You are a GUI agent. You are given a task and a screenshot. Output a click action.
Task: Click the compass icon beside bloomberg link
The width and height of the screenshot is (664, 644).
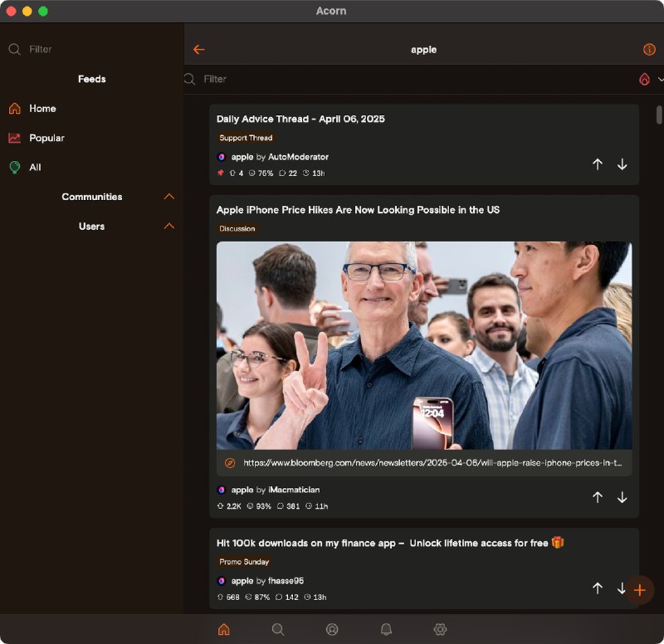(x=230, y=463)
